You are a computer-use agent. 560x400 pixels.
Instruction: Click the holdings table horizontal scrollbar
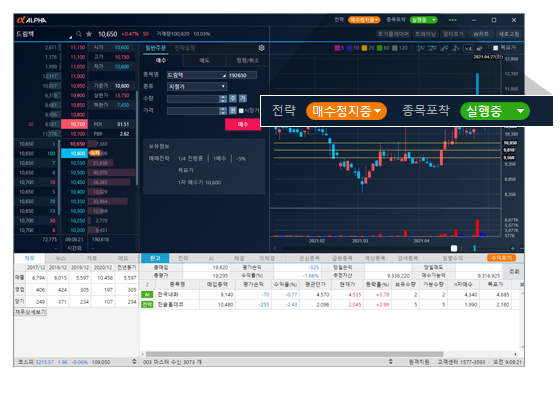(295, 354)
